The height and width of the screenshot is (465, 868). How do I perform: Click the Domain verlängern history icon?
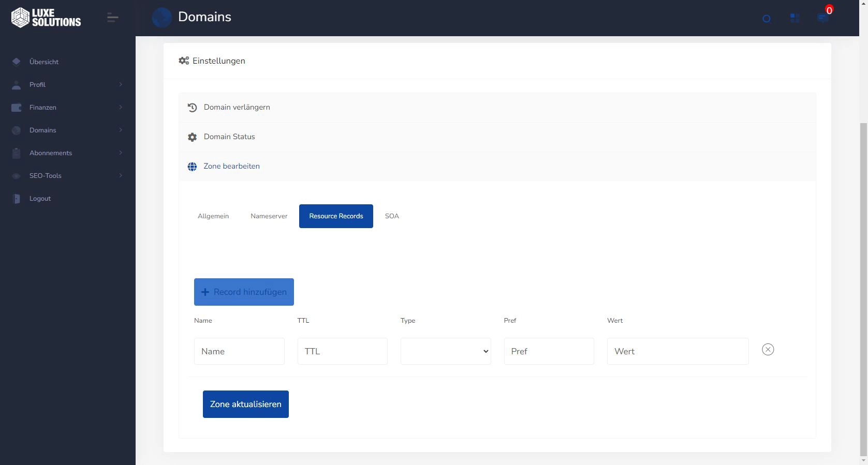192,108
